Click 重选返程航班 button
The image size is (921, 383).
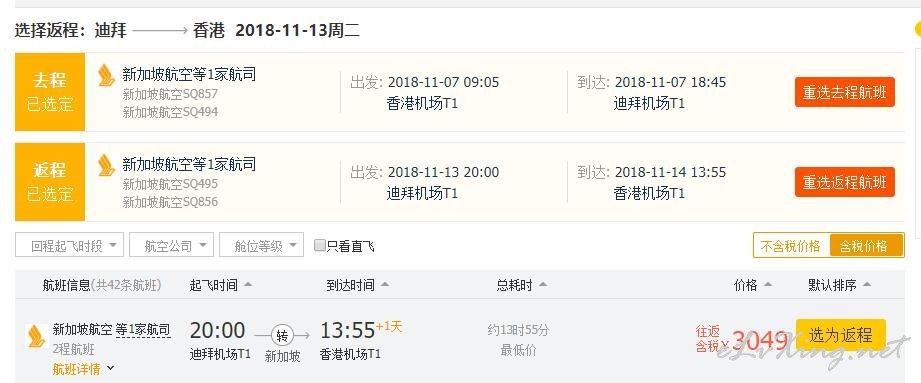click(x=845, y=182)
